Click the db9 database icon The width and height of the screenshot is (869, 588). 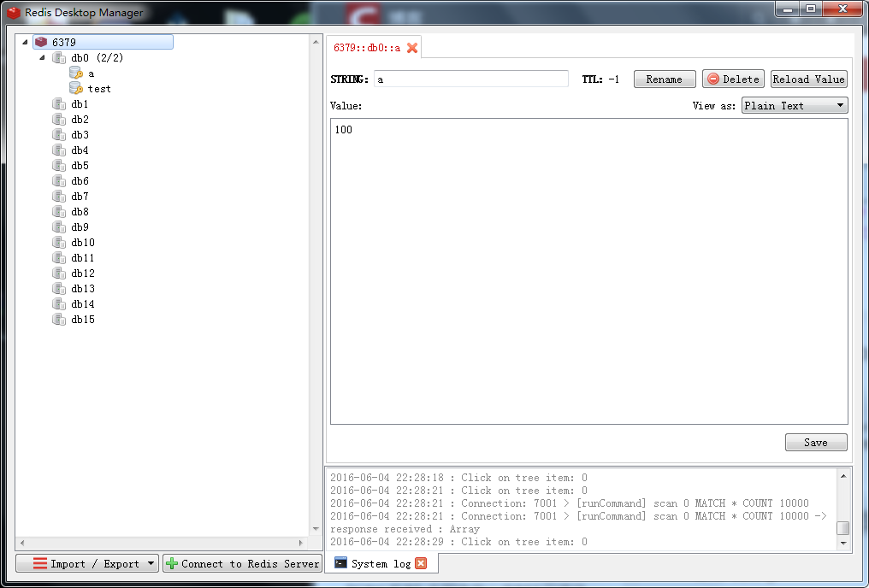point(59,227)
